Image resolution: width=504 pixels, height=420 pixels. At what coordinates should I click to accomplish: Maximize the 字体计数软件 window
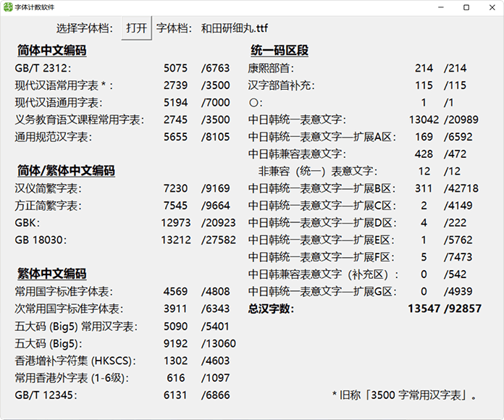tap(466, 7)
